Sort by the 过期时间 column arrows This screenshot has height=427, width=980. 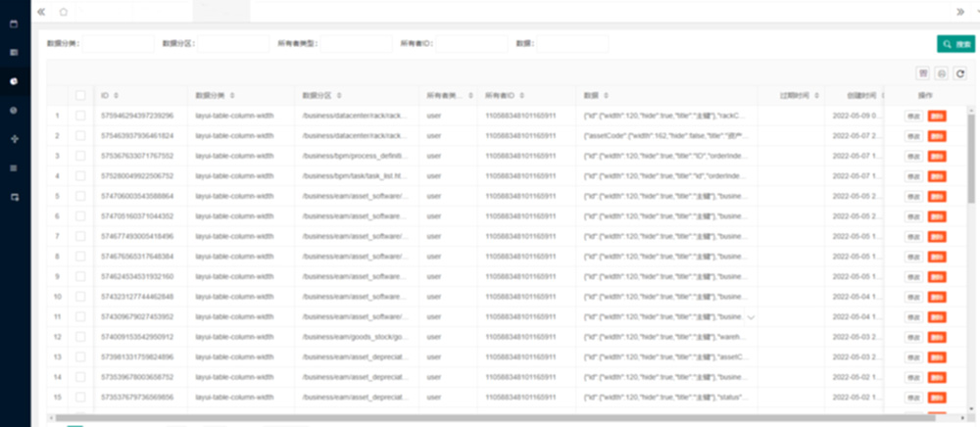pos(817,96)
